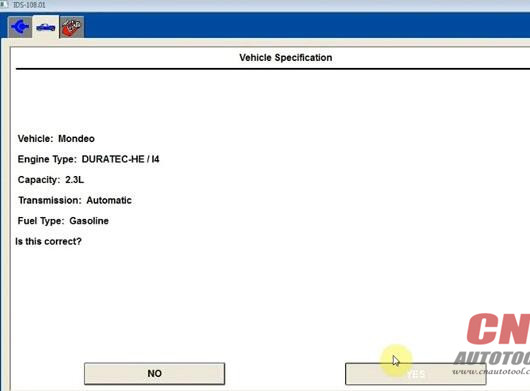The image size is (530, 391).
Task: Select the blue car vehicle identification tab
Action: (x=46, y=27)
